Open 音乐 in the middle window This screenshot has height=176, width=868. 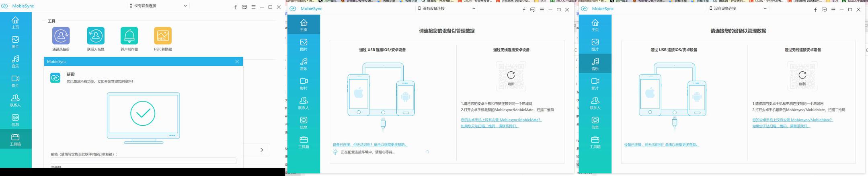304,64
